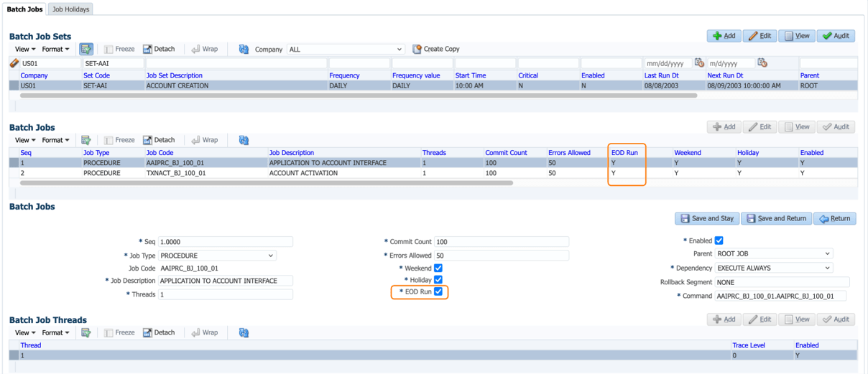This screenshot has width=868, height=374.
Task: Click Add button for Batch Job Sets
Action: click(x=724, y=35)
